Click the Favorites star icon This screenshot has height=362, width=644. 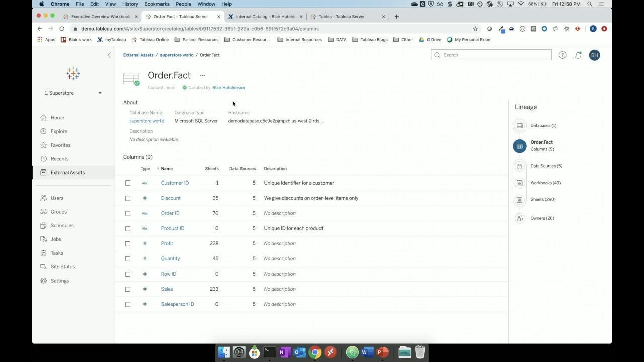click(43, 145)
